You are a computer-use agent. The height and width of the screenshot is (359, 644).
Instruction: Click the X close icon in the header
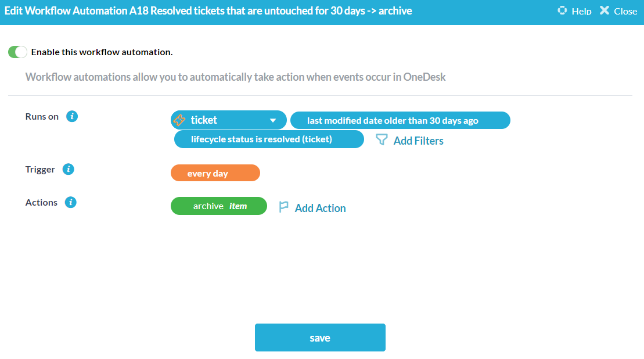[x=605, y=10]
